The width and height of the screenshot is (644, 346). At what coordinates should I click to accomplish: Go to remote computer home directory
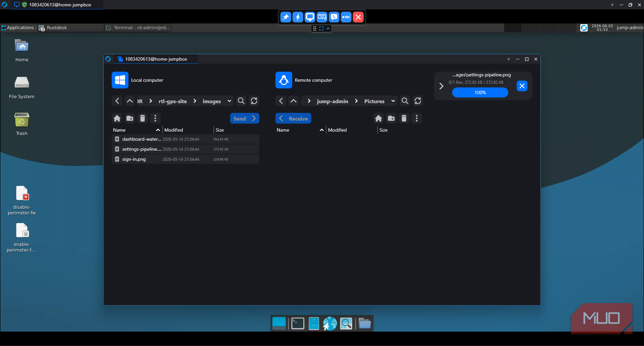[379, 118]
